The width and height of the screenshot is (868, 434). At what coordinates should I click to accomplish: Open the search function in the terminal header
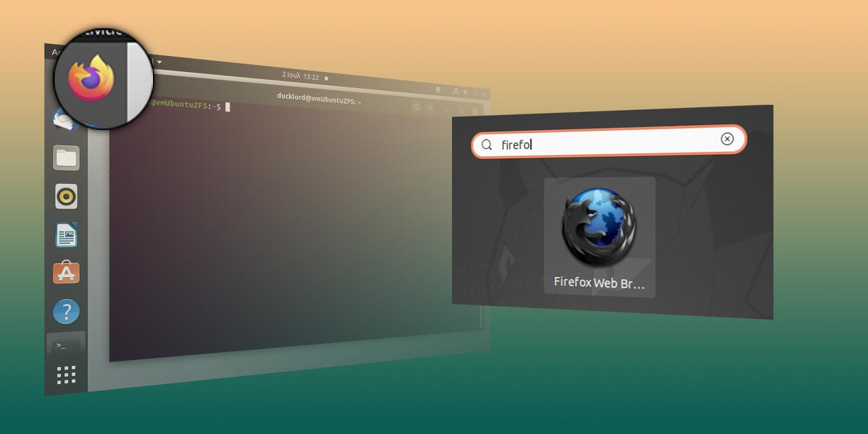coord(415,107)
